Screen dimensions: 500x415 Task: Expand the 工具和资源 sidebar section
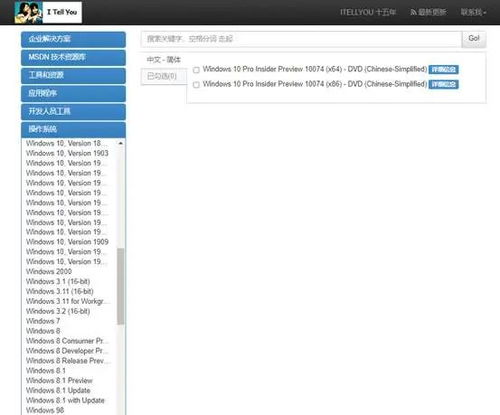tap(73, 75)
